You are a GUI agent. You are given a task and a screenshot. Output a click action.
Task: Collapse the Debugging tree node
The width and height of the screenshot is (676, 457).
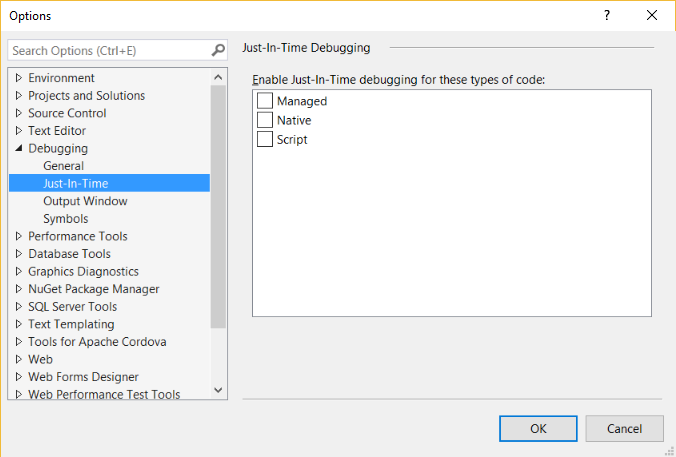19,149
